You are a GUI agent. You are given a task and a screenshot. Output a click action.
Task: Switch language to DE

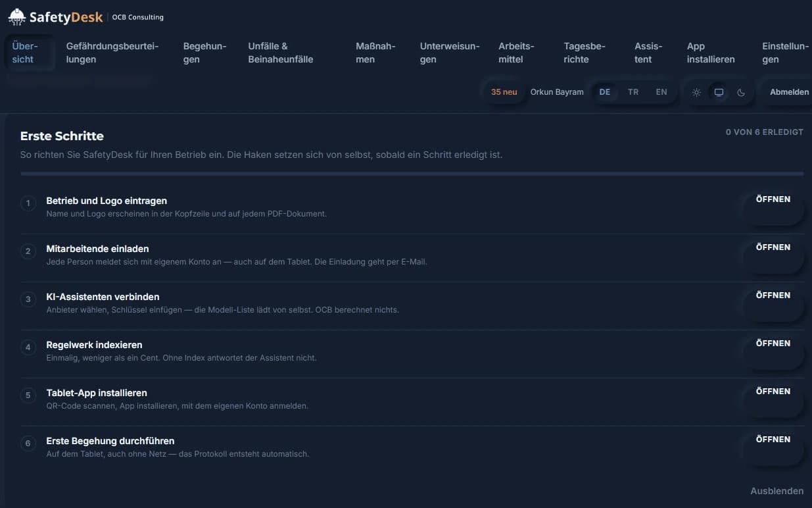tap(605, 92)
